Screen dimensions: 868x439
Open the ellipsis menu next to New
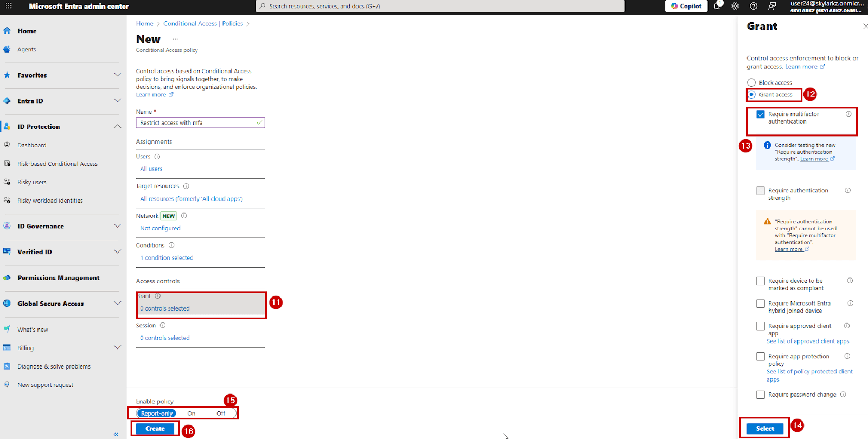(175, 39)
